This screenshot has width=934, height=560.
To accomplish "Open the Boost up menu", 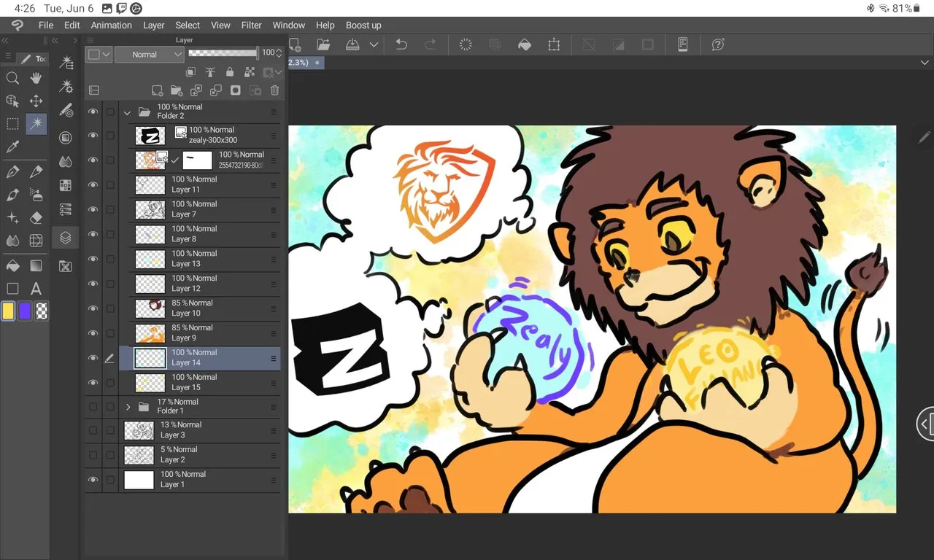I will click(363, 25).
